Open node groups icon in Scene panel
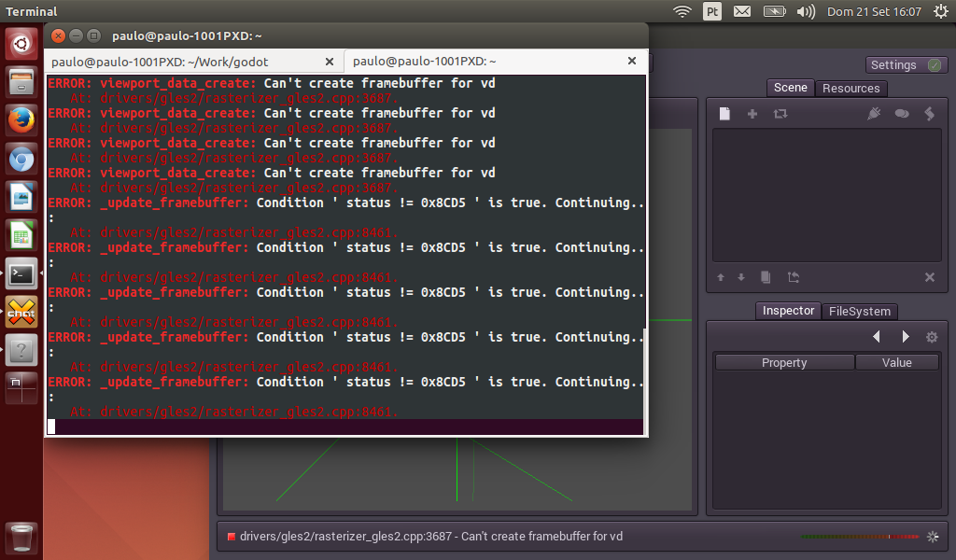Viewport: 956px width, 560px height. coord(902,114)
